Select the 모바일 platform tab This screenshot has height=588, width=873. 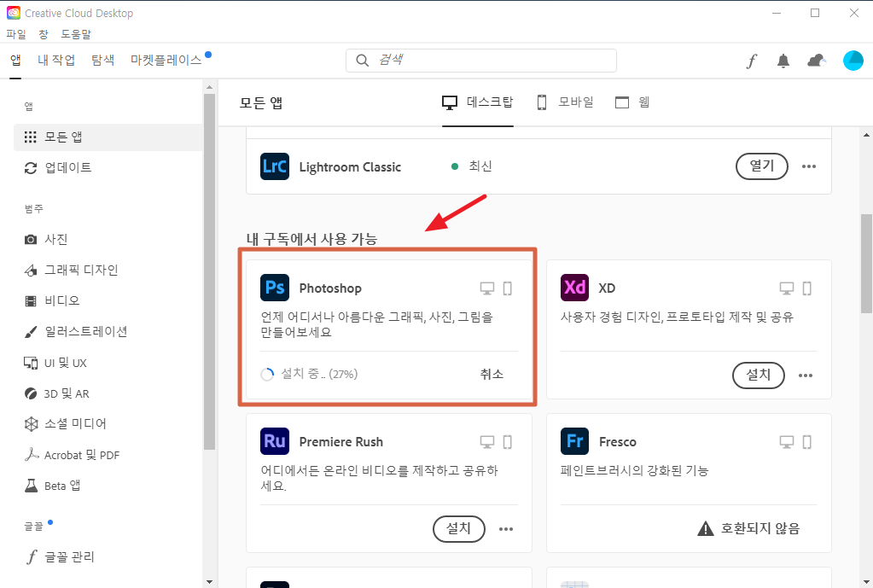[x=565, y=102]
